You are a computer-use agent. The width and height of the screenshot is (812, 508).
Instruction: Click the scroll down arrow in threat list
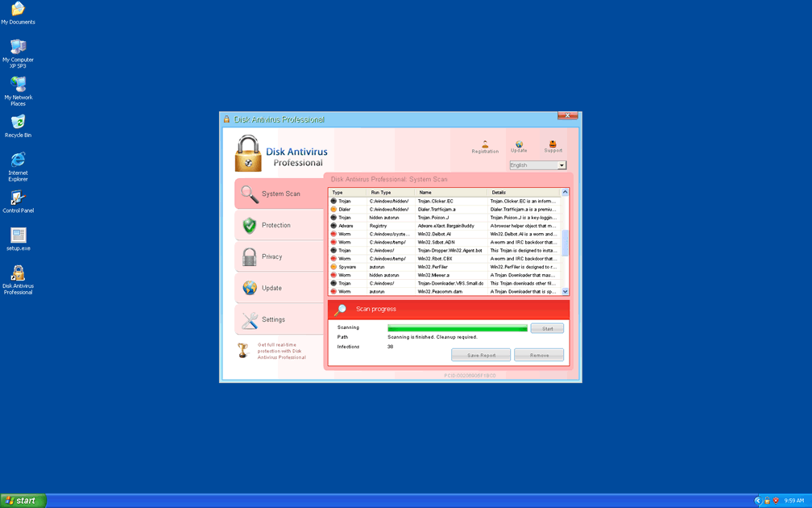point(565,292)
